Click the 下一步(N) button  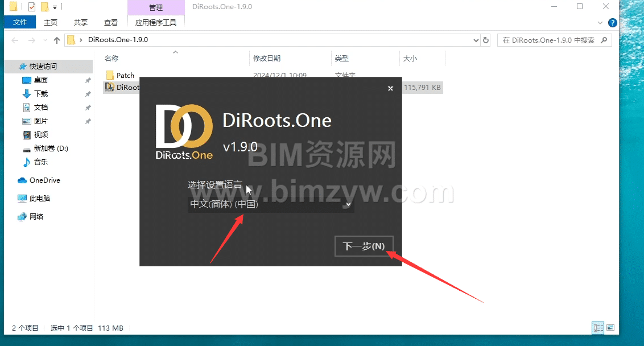(364, 246)
